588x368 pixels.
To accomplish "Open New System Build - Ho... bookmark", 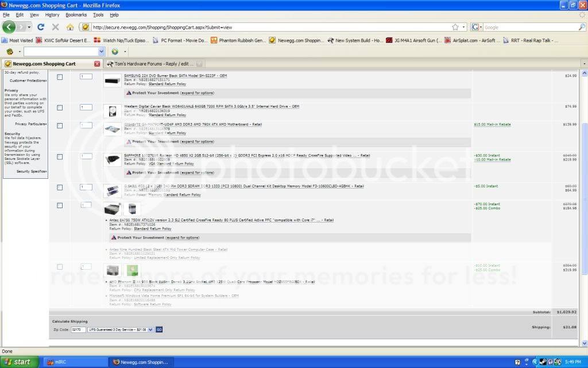I will pyautogui.click(x=355, y=40).
